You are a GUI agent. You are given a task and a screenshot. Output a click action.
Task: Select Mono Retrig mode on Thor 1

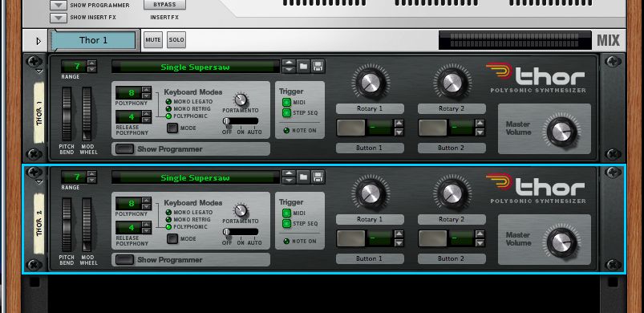pos(168,109)
